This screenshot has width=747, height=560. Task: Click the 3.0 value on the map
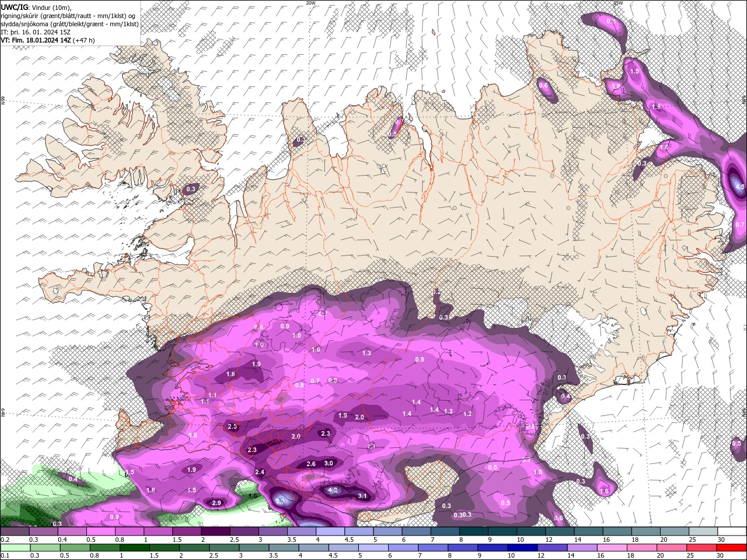(x=329, y=463)
